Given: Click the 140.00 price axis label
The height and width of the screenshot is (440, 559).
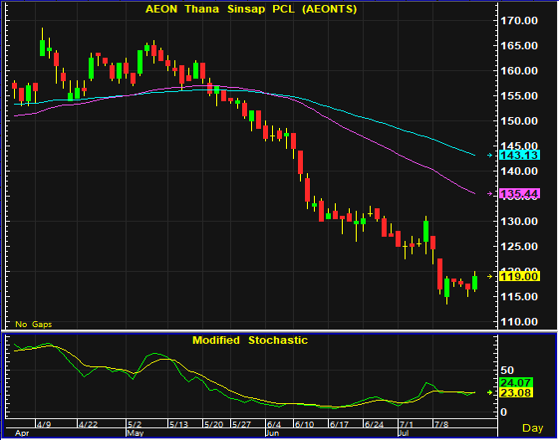Looking at the screenshot, I should click(x=519, y=171).
